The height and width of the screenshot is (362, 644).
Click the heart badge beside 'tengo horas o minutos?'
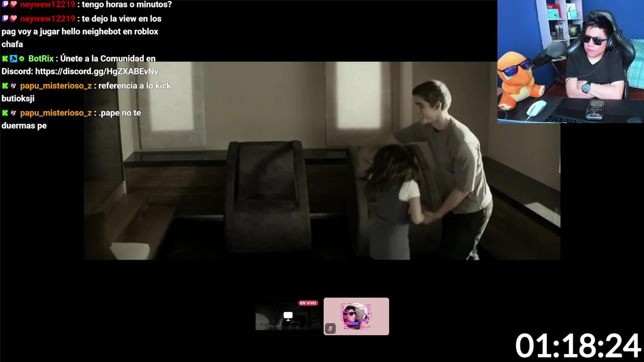point(14,5)
